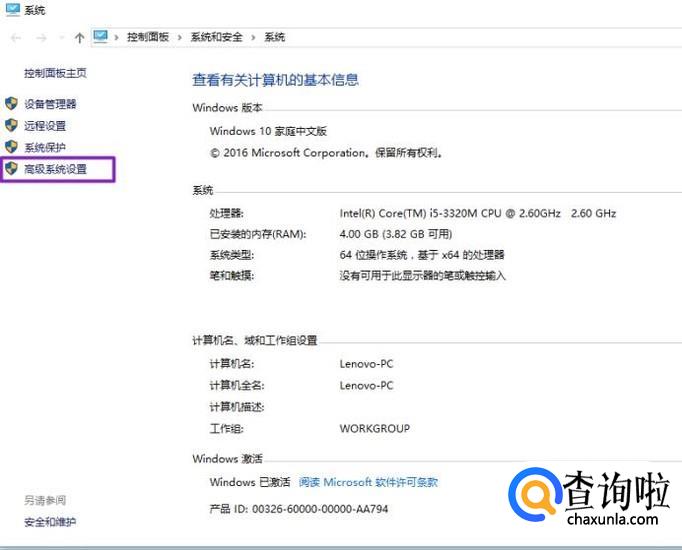Click shield icon beside 远程设置
Screen dimensions: 682x550
(11, 125)
